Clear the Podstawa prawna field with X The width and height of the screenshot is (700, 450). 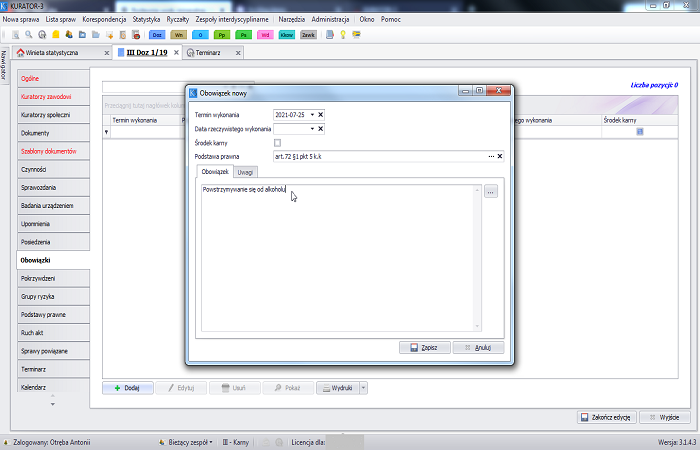coord(500,156)
